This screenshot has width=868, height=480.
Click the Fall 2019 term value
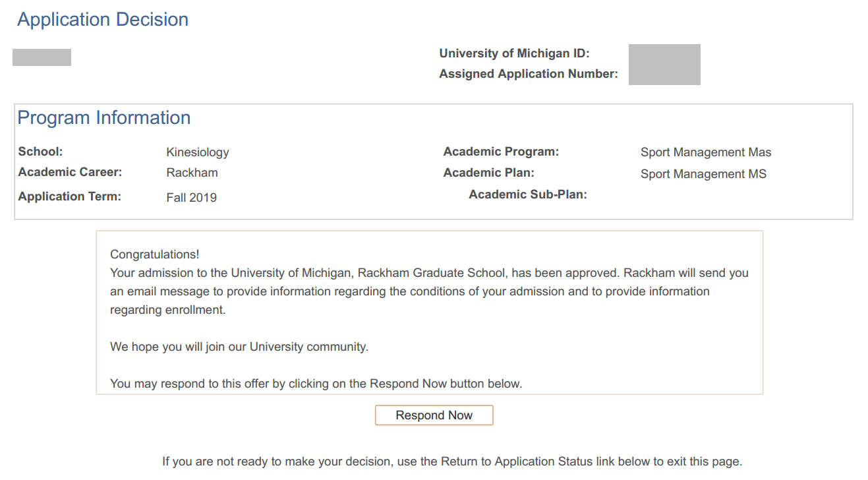pos(191,197)
